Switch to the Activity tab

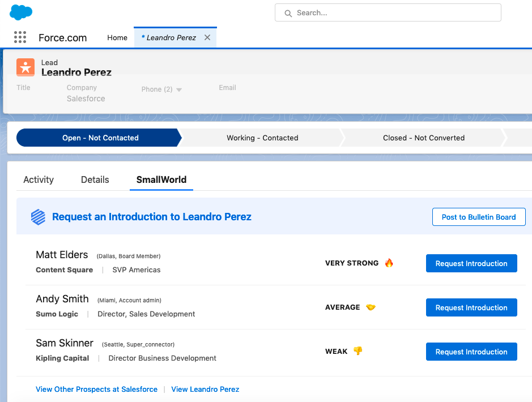coord(39,179)
